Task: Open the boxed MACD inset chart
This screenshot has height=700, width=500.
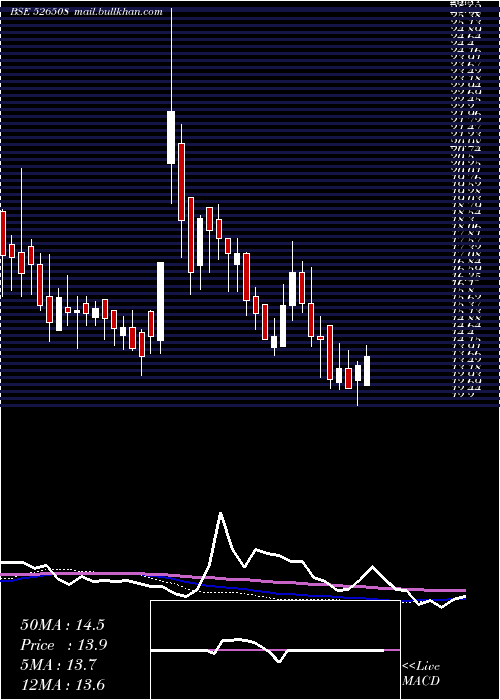Action: [275, 650]
